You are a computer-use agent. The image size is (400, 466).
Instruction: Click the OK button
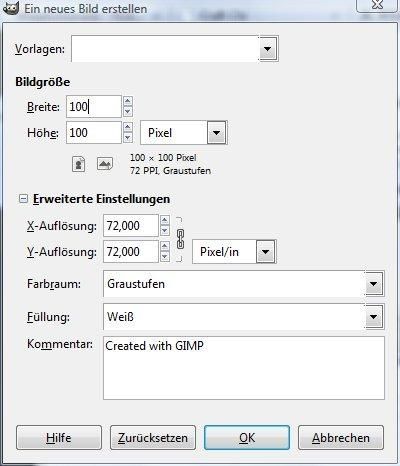coord(247,438)
